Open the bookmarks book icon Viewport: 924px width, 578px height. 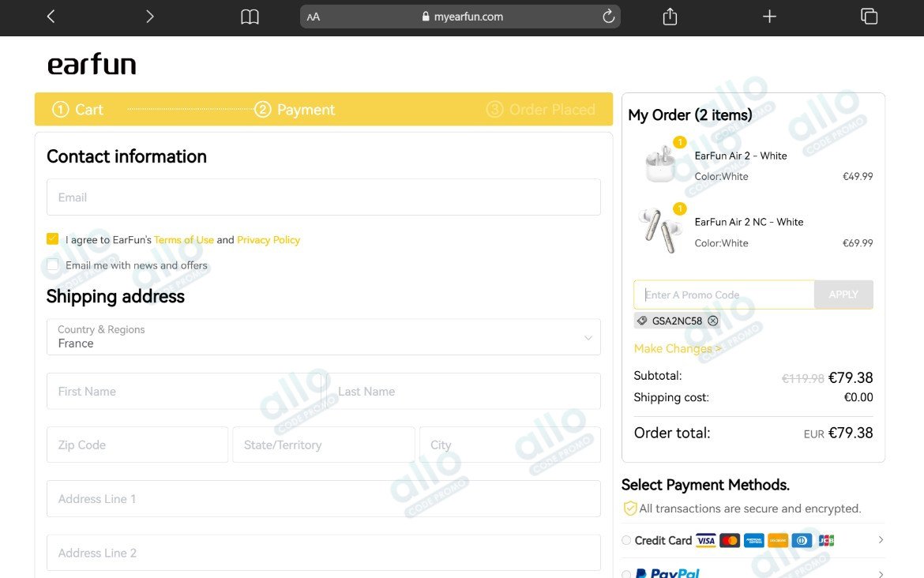[250, 17]
